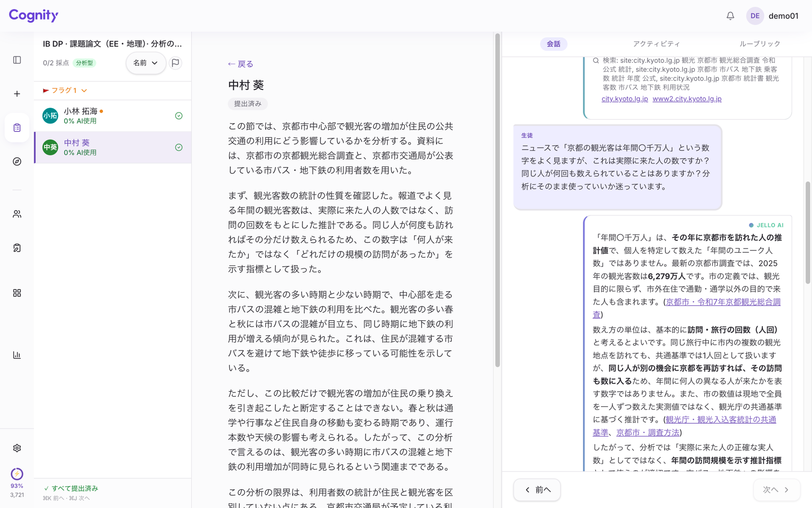Click the plus create icon in sidebar
This screenshot has height=508, width=812.
[17, 94]
